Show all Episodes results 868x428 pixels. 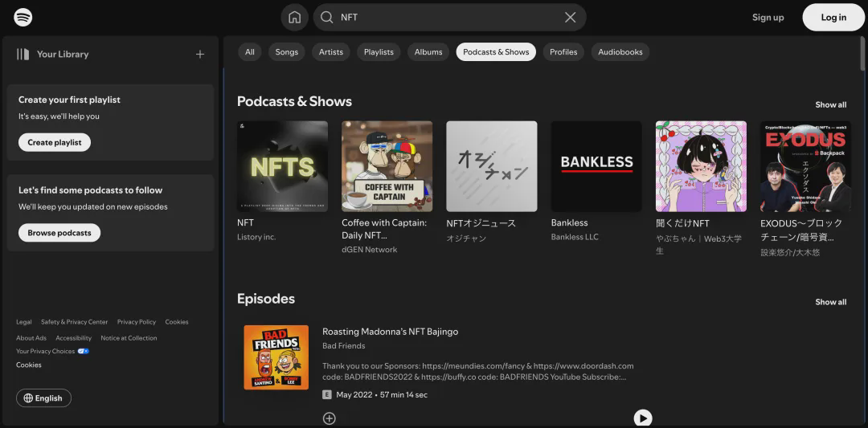click(830, 302)
